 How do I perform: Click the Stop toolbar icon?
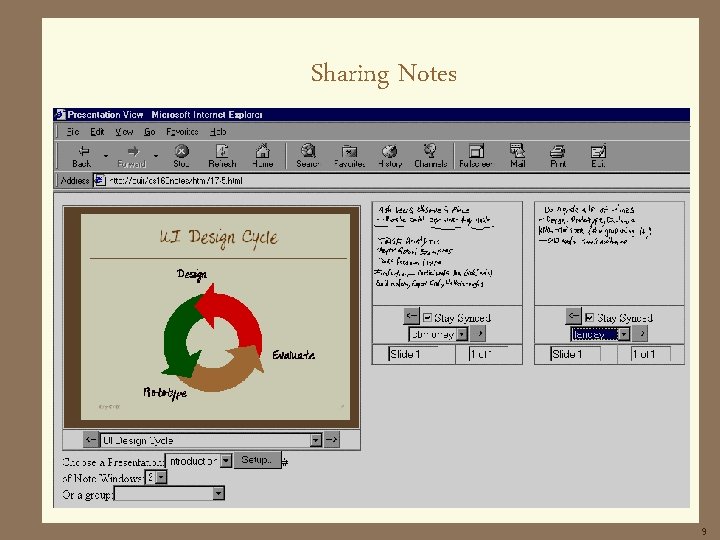coord(182,156)
